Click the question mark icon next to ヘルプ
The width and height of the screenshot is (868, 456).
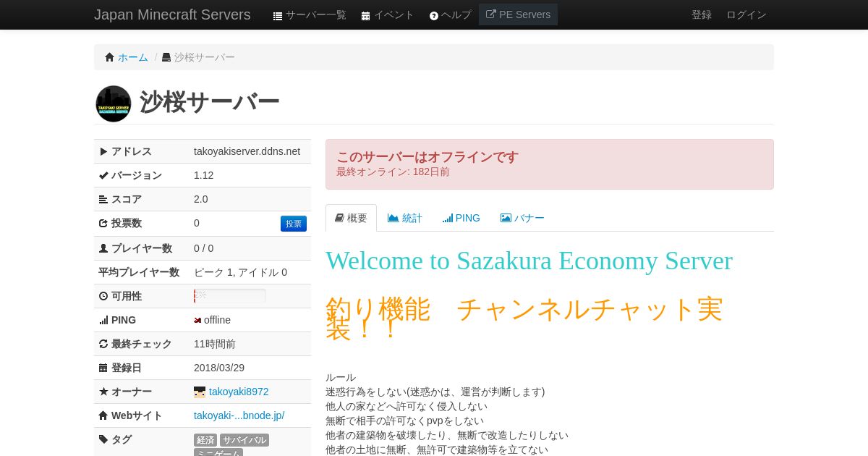point(434,15)
